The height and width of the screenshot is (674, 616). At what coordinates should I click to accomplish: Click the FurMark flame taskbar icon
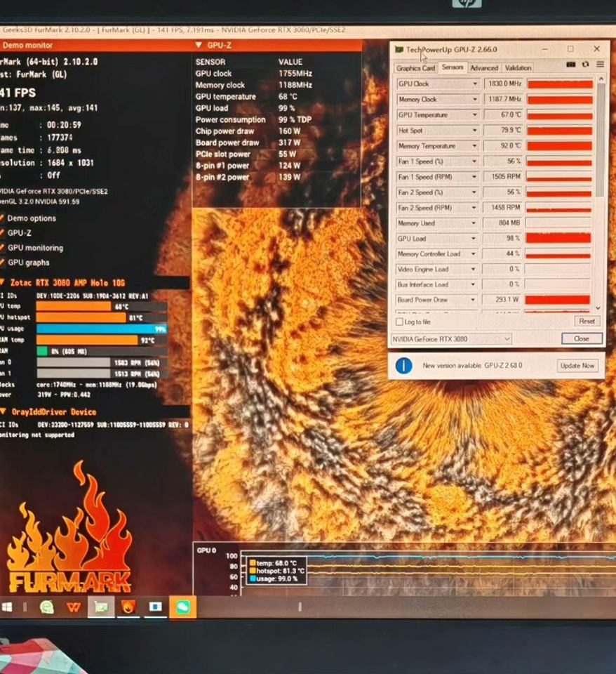pyautogui.click(x=128, y=607)
